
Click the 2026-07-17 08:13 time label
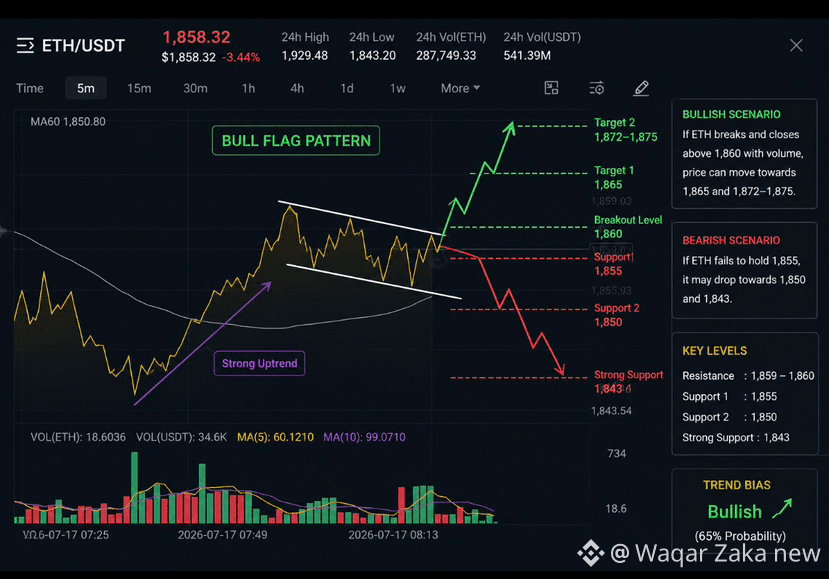393,535
